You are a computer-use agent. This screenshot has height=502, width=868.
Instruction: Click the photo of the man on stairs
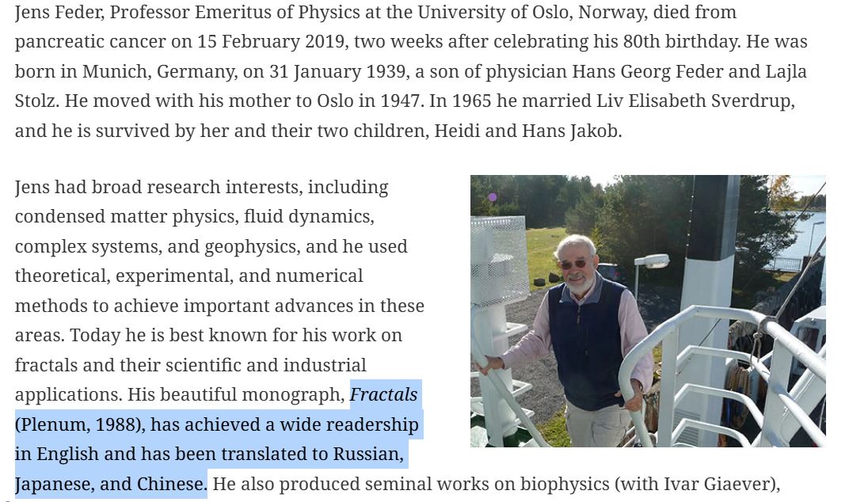648,310
